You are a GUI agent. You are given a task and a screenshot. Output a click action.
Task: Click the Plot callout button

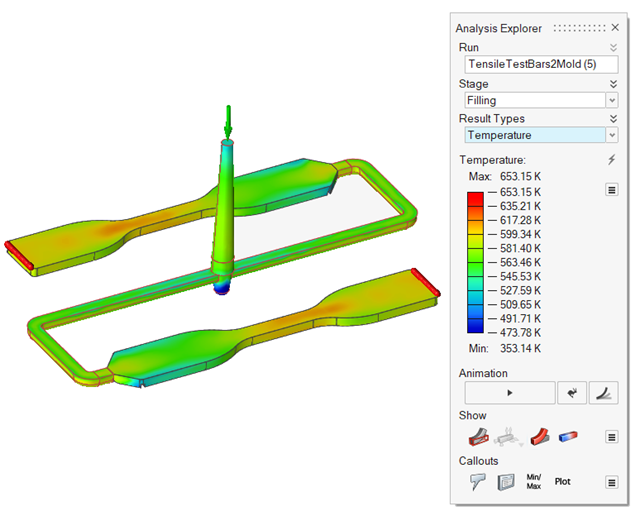564,481
